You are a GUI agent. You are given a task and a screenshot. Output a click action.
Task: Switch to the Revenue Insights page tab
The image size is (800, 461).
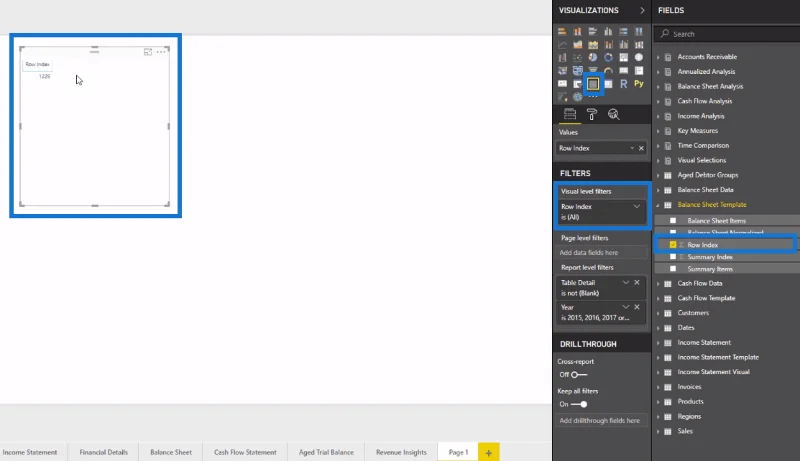(x=401, y=452)
